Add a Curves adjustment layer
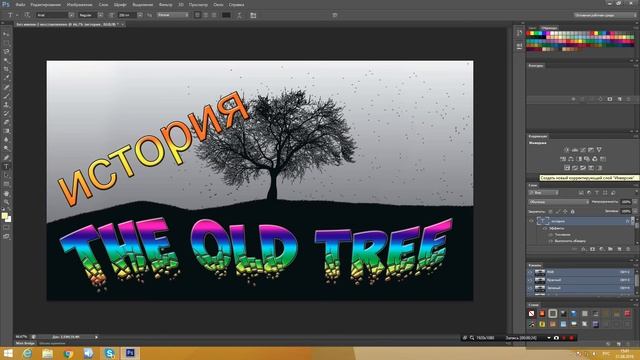Image resolution: width=640 pixels, height=360 pixels. point(583,150)
